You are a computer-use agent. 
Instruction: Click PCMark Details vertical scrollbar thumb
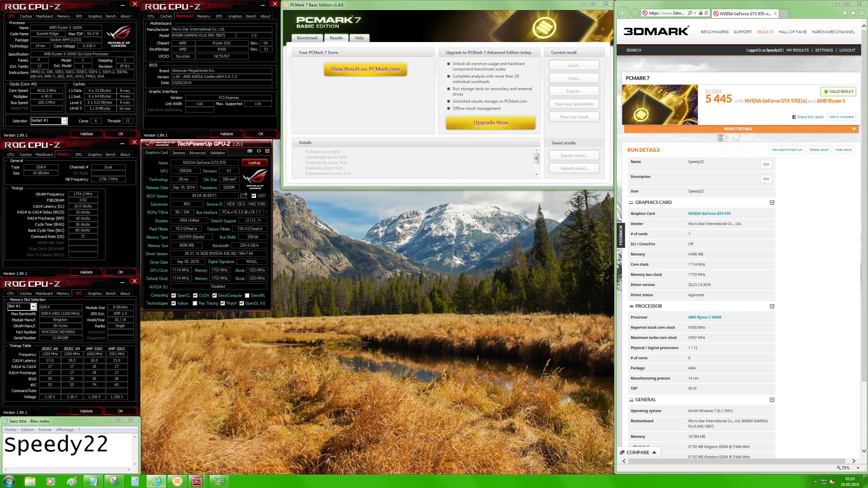coord(536,158)
